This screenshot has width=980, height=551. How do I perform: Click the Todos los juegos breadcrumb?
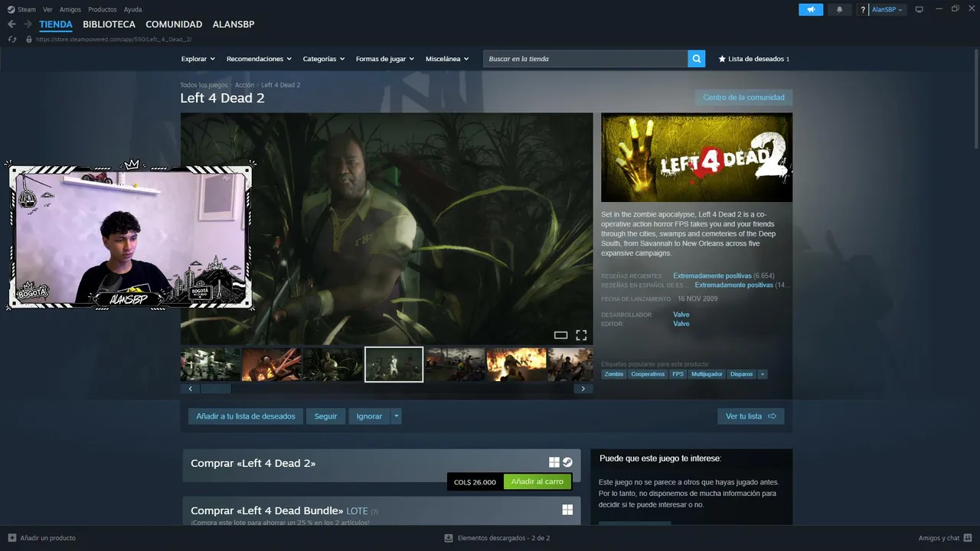click(x=204, y=85)
